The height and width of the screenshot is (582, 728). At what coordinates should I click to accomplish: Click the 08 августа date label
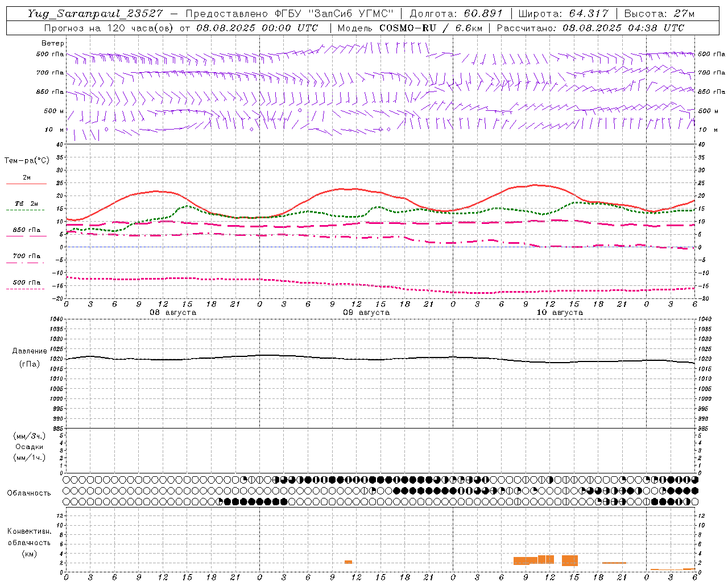pos(173,313)
